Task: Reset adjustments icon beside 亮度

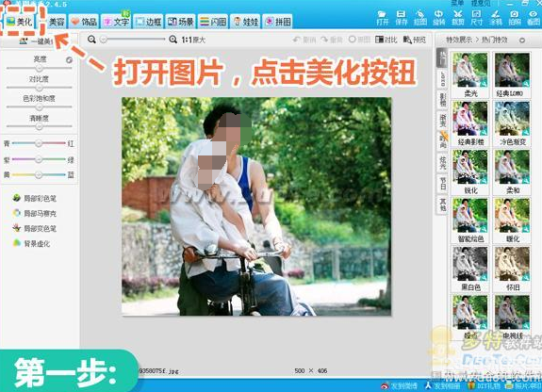Action: point(69,59)
